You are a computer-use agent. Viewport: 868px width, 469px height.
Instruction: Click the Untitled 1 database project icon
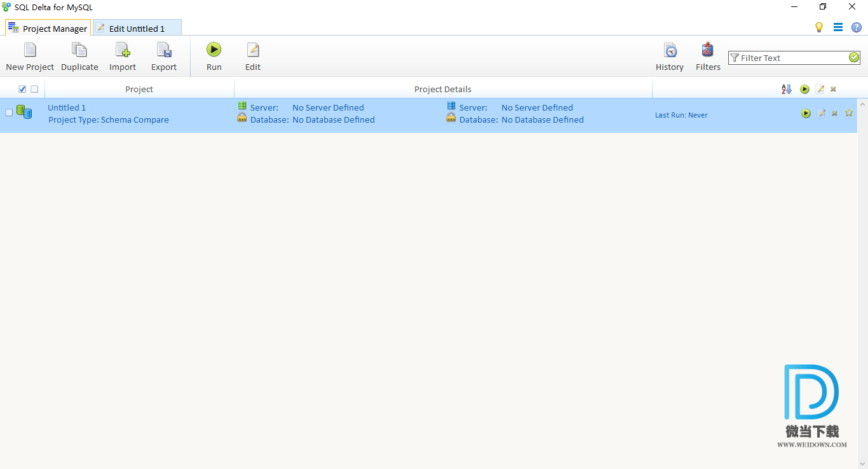tap(24, 112)
